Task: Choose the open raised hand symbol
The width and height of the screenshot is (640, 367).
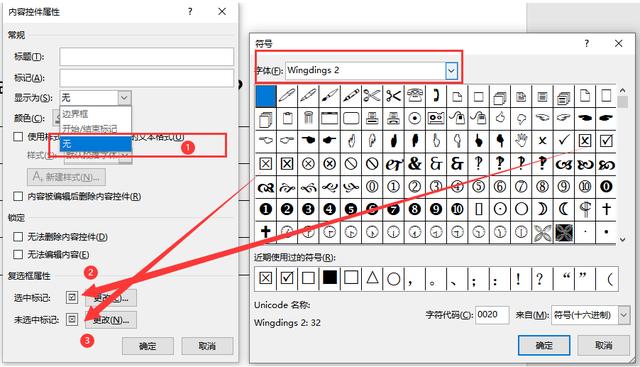Action: coord(521,141)
